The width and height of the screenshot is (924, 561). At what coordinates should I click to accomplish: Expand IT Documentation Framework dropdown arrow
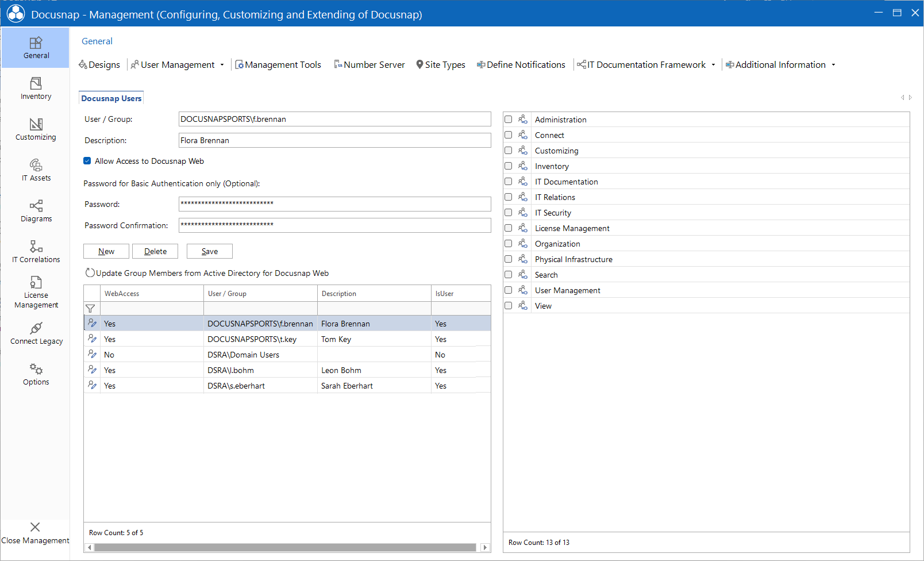(x=713, y=65)
